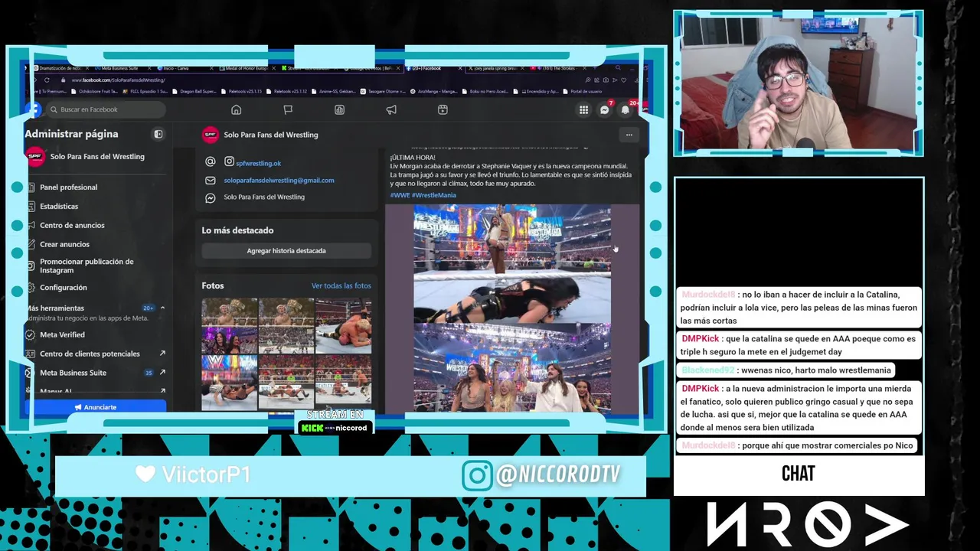The height and width of the screenshot is (551, 980).
Task: Open Ver todas las fotos link
Action: tap(341, 285)
